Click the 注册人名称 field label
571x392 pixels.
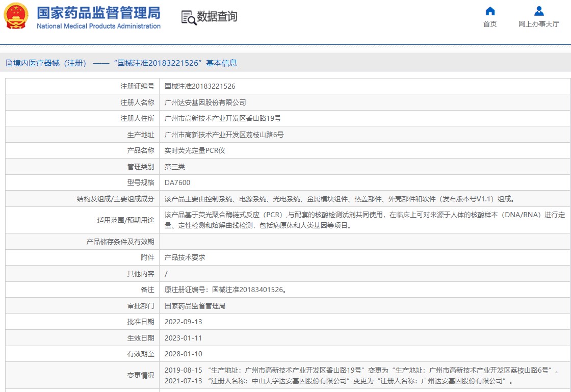click(137, 102)
